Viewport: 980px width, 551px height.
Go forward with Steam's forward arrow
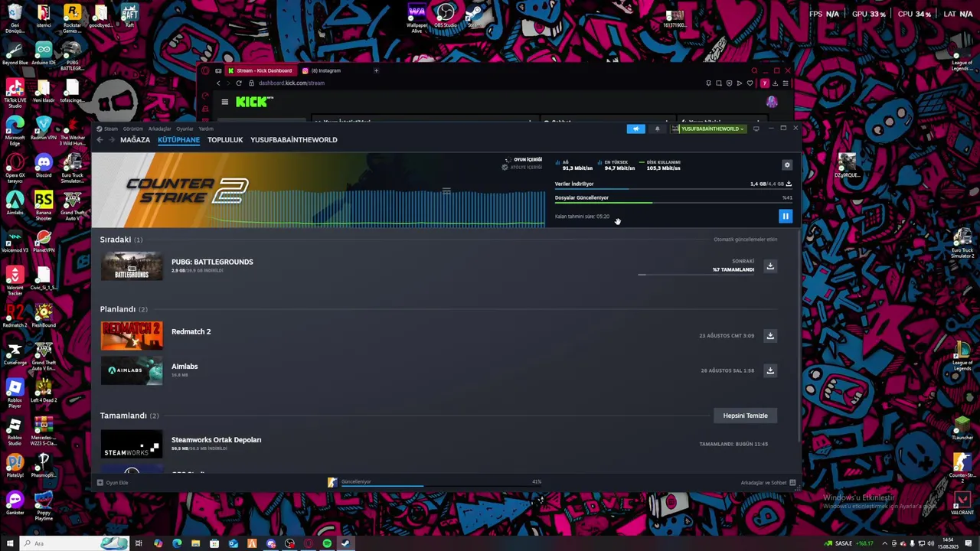111,140
